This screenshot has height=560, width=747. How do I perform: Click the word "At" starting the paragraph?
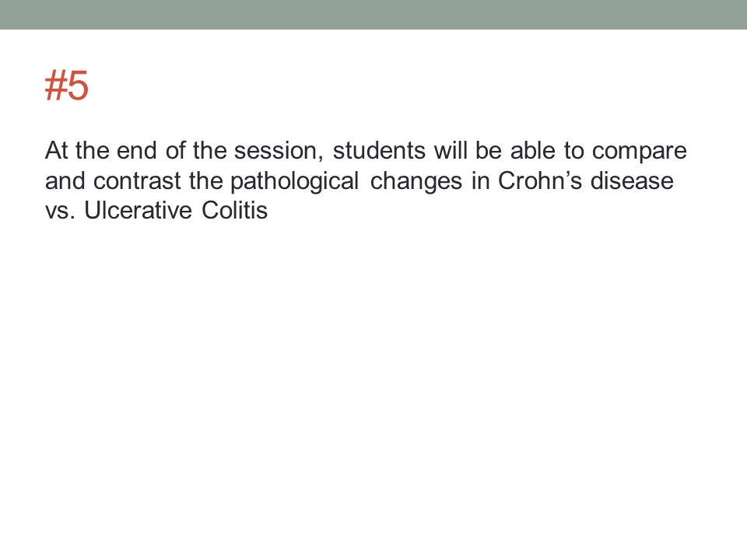56,150
